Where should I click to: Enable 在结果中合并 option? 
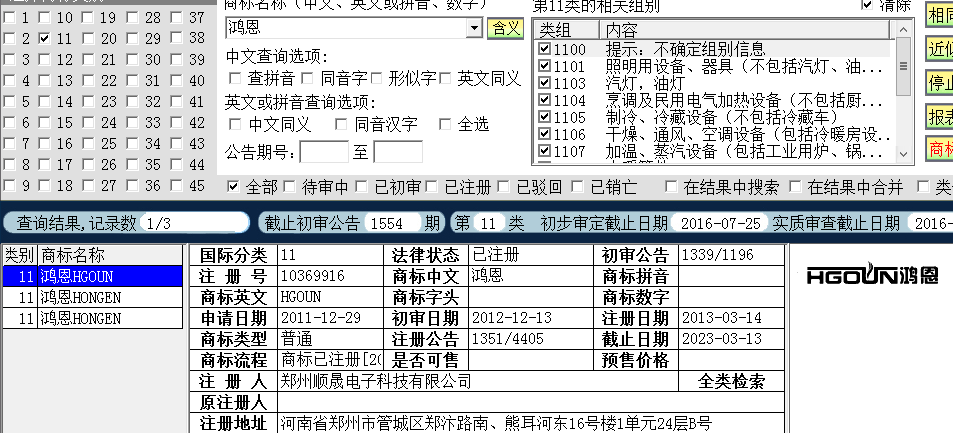[795, 187]
